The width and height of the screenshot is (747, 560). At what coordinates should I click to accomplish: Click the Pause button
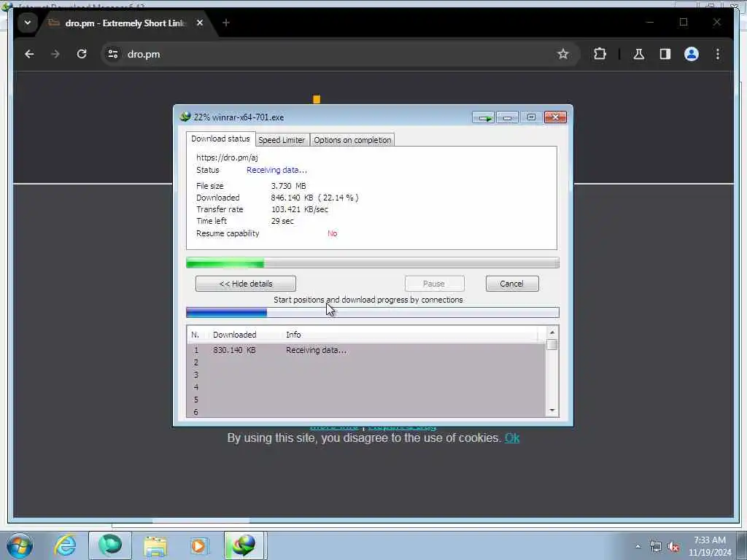pyautogui.click(x=434, y=284)
